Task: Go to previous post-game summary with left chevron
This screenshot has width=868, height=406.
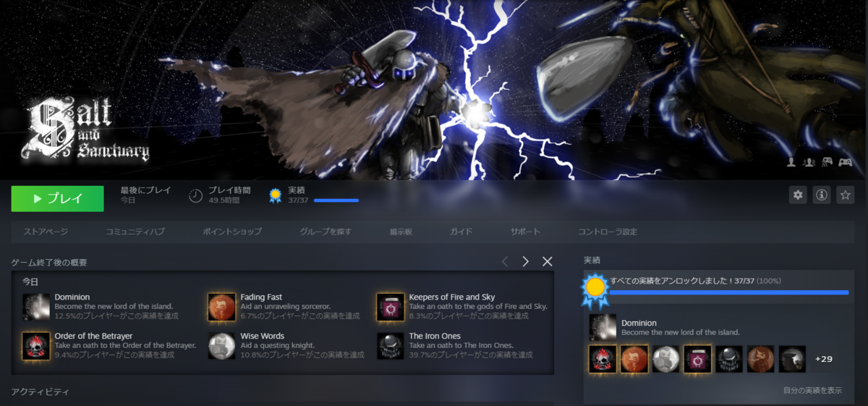Action: (x=505, y=261)
